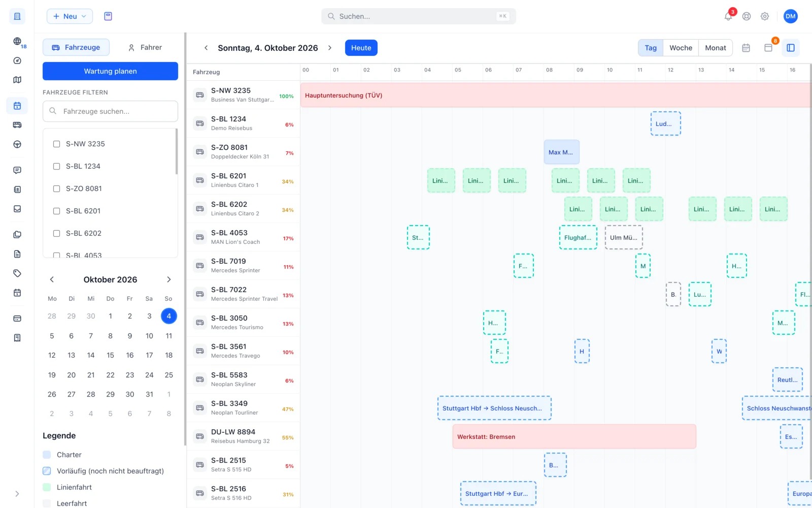The height and width of the screenshot is (508, 812).
Task: Open the bus icon in sidebar
Action: (17, 125)
